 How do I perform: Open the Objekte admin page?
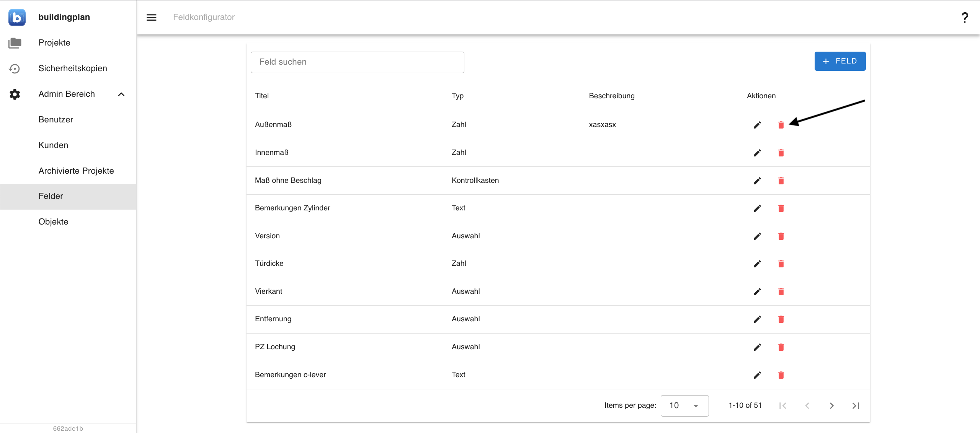(x=53, y=221)
